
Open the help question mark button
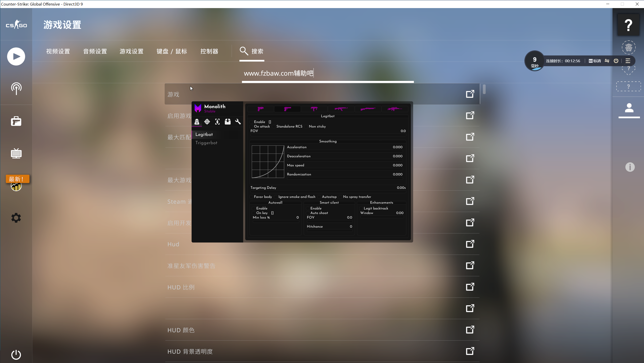(x=628, y=25)
